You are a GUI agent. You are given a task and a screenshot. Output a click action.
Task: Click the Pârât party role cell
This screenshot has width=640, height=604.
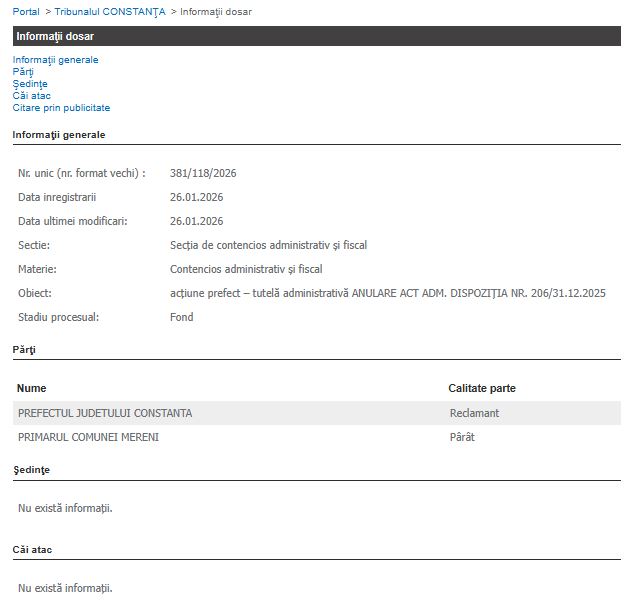[x=462, y=437]
